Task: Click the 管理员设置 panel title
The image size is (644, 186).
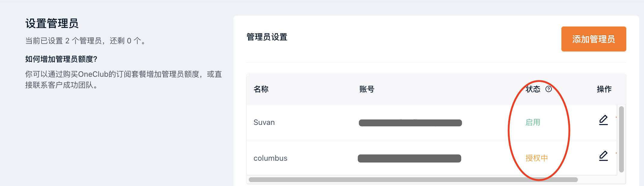Action: point(267,37)
